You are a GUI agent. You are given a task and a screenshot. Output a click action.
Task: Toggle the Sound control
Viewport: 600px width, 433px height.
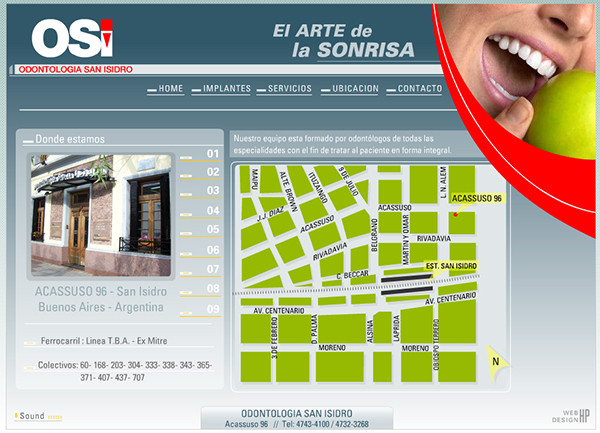coord(32,414)
